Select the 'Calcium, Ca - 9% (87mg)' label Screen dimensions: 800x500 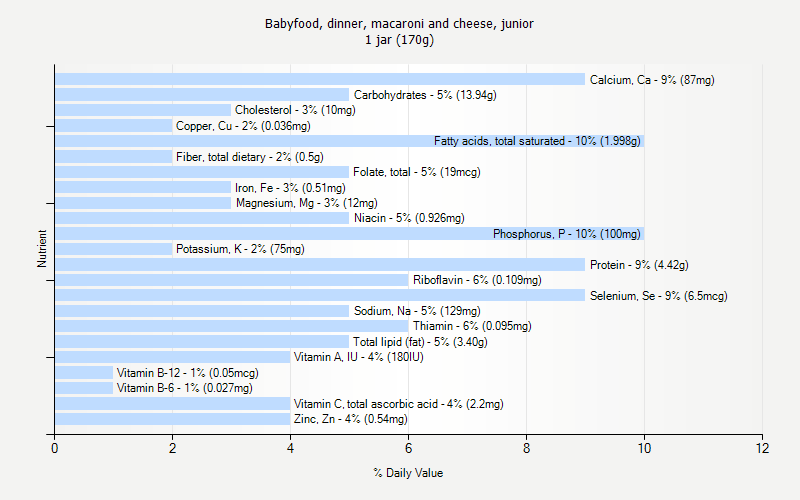[652, 80]
